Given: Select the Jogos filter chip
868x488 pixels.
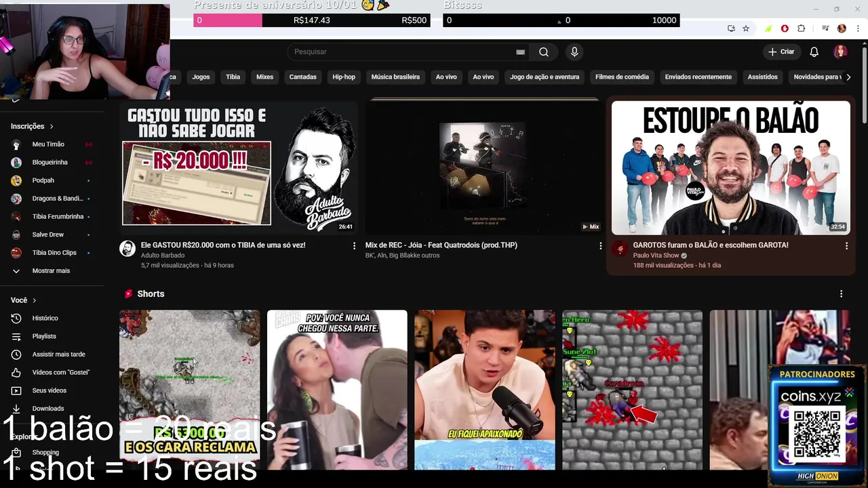Looking at the screenshot, I should click(x=201, y=77).
